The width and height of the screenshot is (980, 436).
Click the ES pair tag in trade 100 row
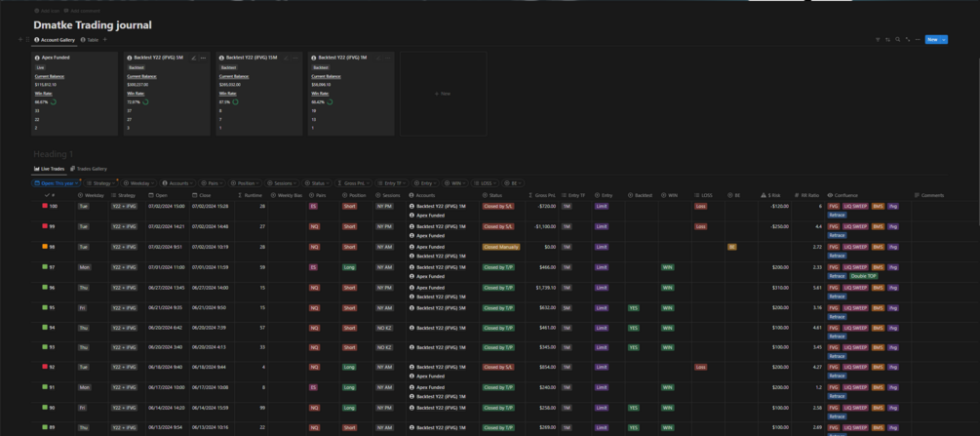coord(313,206)
